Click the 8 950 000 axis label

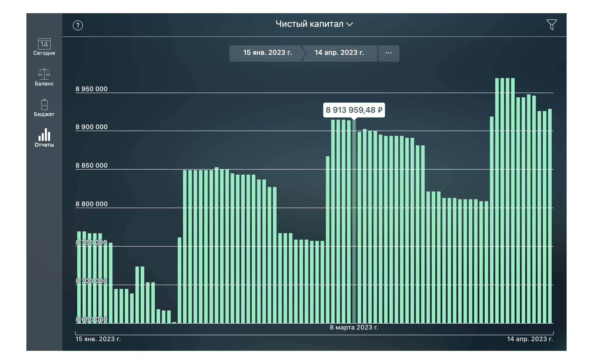[x=92, y=89]
